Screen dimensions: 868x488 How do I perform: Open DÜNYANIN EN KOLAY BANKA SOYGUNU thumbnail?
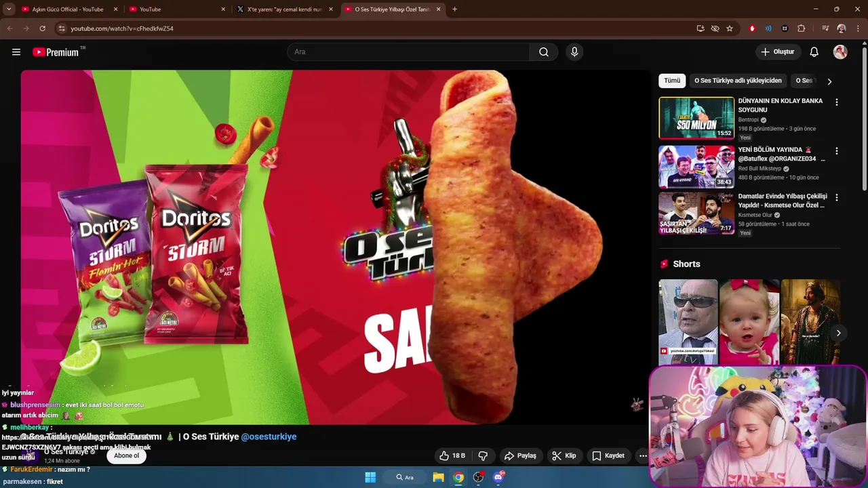696,118
